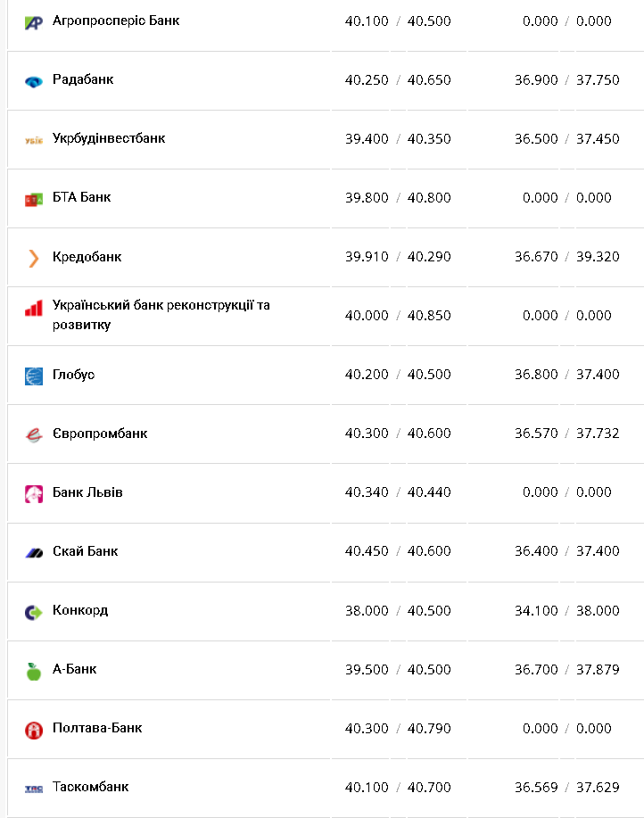Click the red-green БТА Банк logo

[x=34, y=199]
